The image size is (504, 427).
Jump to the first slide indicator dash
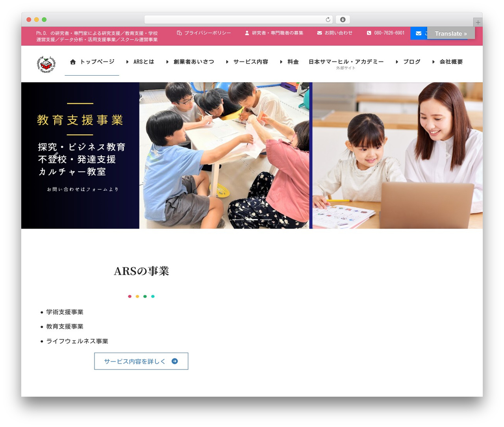tap(238, 219)
